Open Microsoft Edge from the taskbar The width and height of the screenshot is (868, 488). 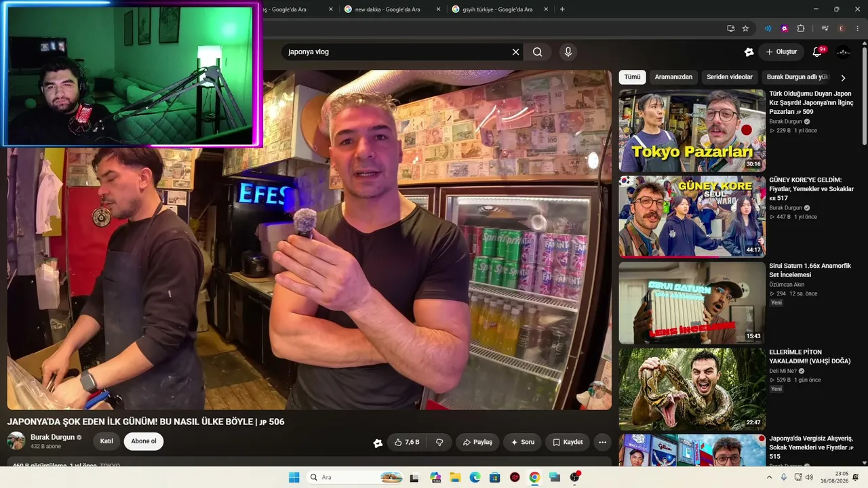tap(475, 477)
